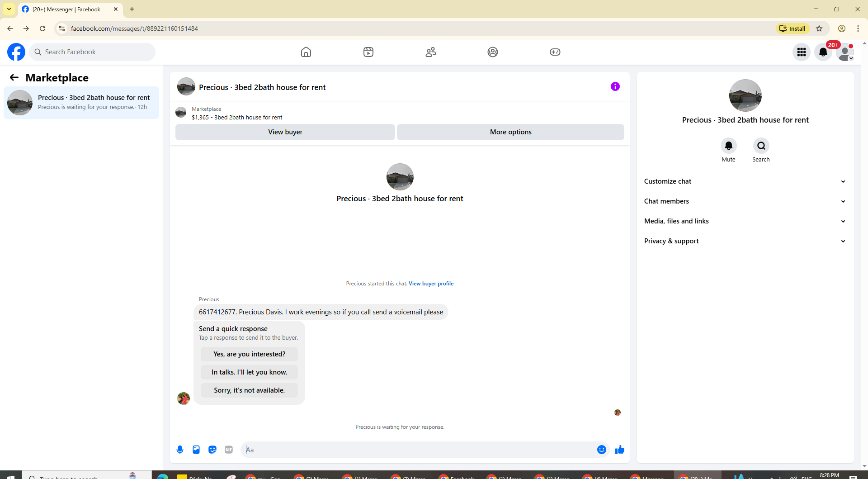Send quick reply "Sorry, it's not available."
Viewport: 868px width, 479px height.
pyautogui.click(x=250, y=390)
